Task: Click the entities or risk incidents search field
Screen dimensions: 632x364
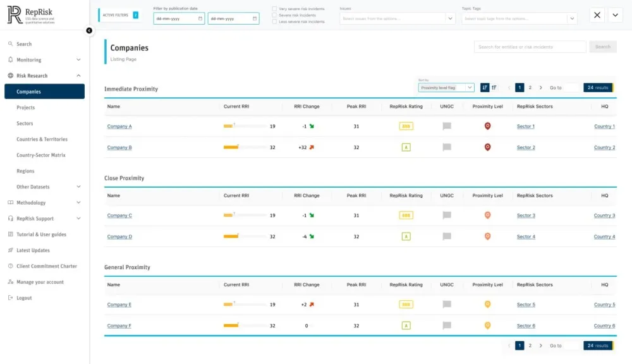Action: tap(530, 47)
